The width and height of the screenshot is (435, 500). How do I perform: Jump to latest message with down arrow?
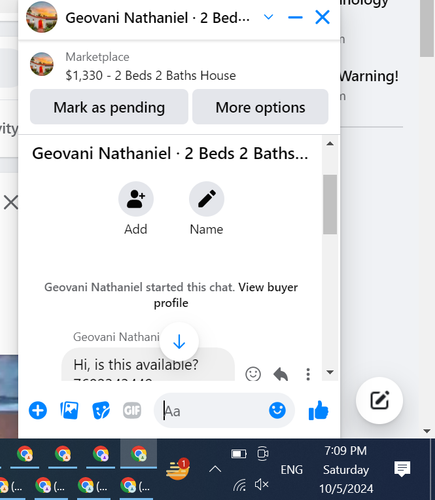coord(179,342)
